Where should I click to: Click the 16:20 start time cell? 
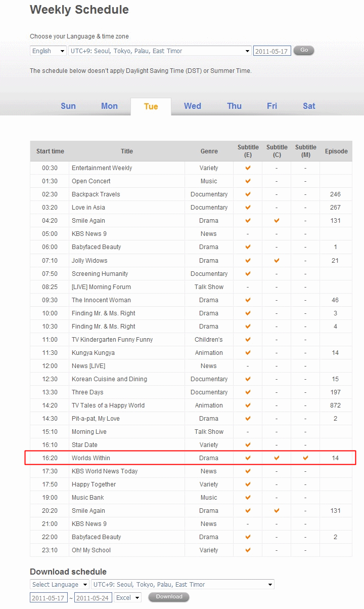[50, 458]
